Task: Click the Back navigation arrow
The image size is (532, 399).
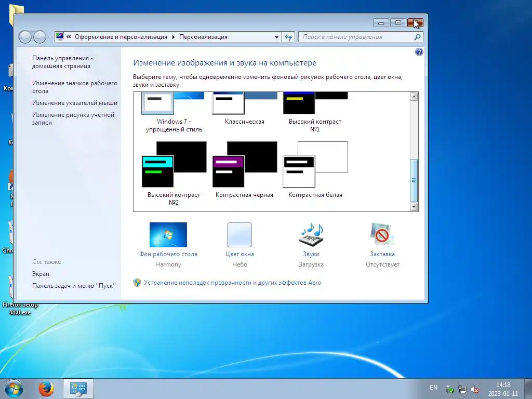Action: pos(25,37)
